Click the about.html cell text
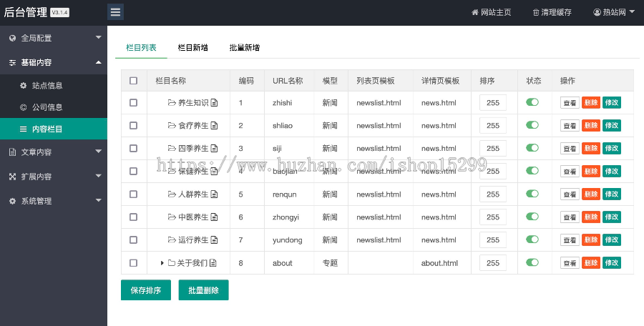This screenshot has width=644, height=326. 439,263
